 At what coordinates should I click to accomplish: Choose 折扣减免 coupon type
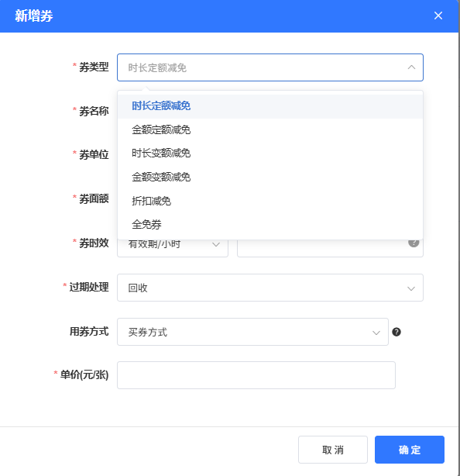coord(269,201)
